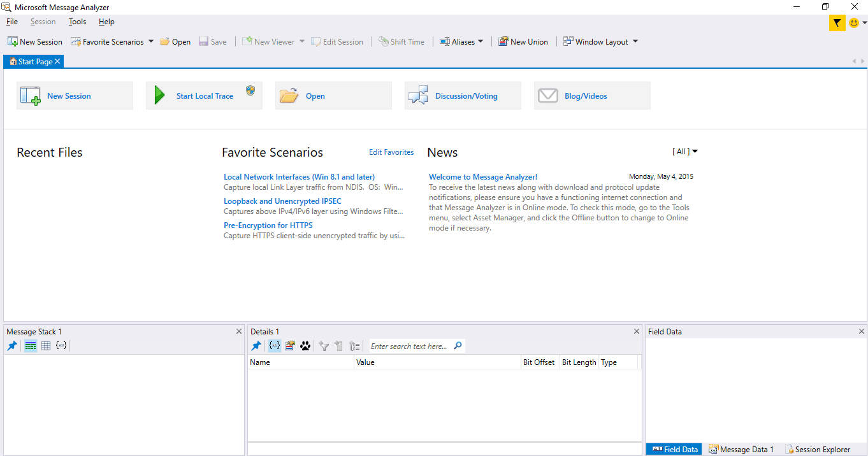Click the Start Local Trace tile
Viewport: 868px width, 456px height.
204,96
